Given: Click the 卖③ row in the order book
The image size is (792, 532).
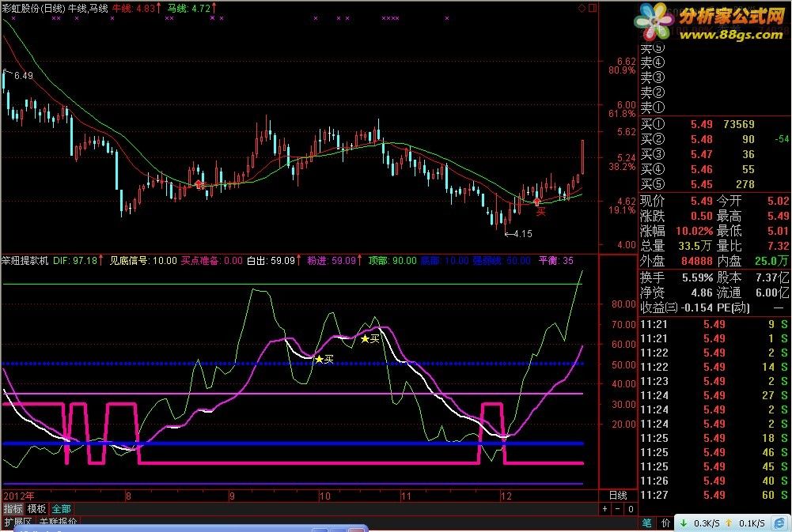Looking at the screenshot, I should point(714,77).
